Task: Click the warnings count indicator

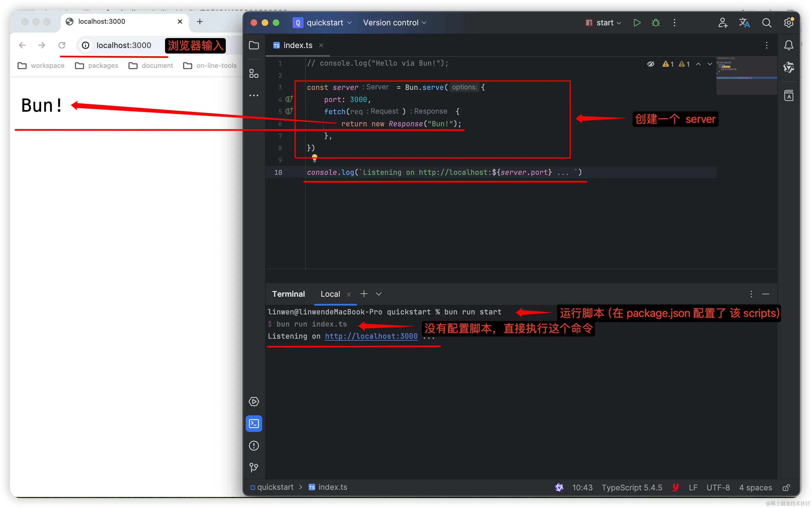Action: click(676, 64)
